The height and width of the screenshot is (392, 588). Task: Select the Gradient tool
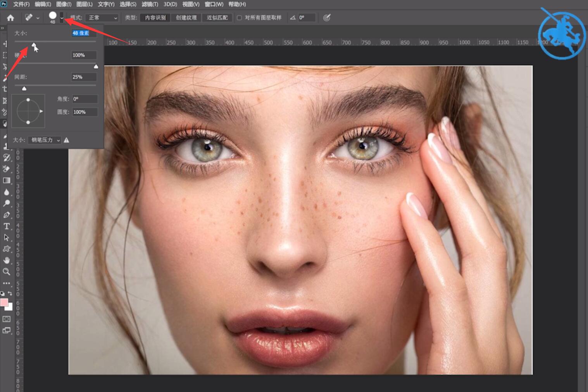pos(6,180)
